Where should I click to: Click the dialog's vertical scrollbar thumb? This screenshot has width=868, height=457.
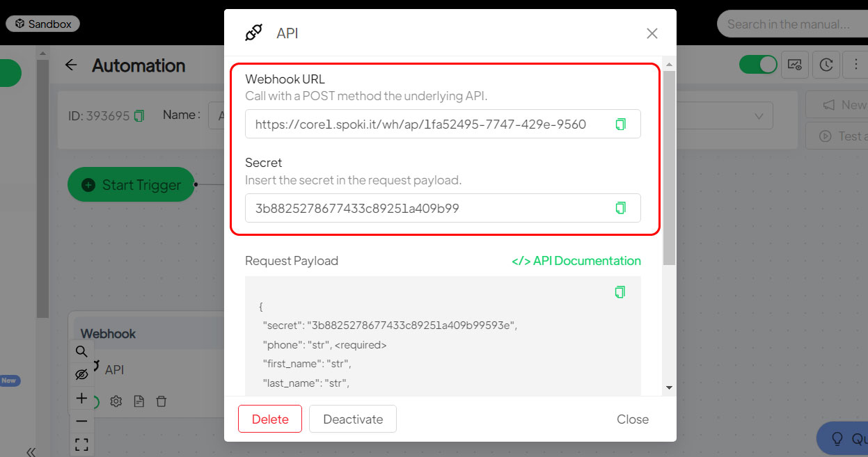click(x=669, y=167)
